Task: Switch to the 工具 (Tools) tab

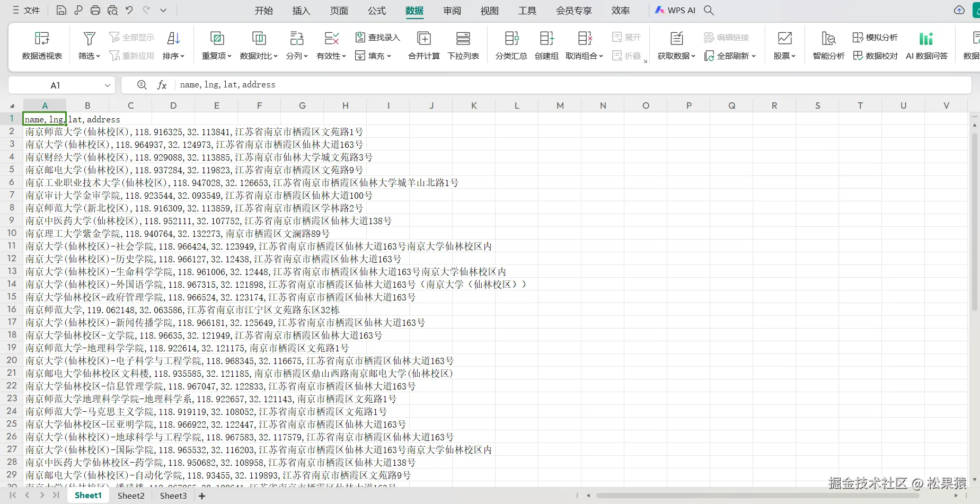Action: coord(527,11)
